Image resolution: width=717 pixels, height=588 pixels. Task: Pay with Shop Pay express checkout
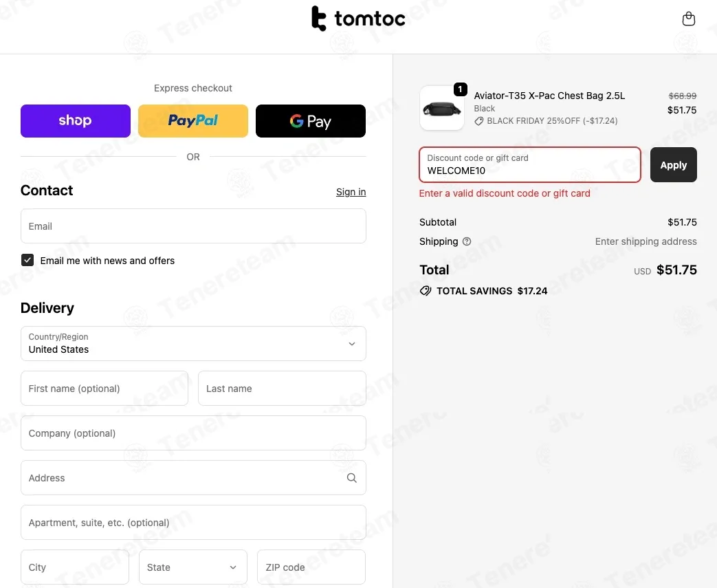point(76,121)
